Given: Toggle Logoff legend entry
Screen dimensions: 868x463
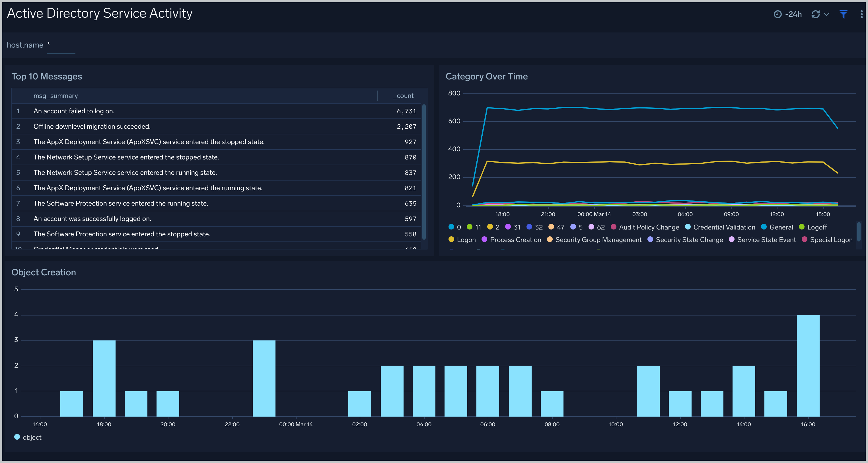Looking at the screenshot, I should tap(813, 227).
